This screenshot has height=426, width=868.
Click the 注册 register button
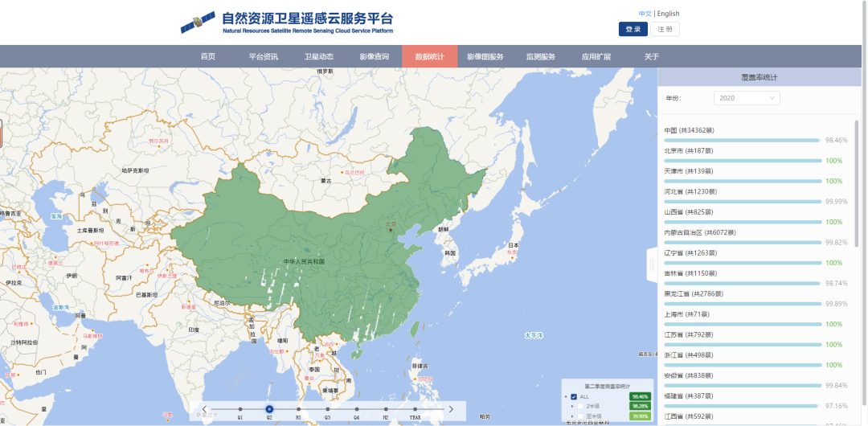coord(665,30)
